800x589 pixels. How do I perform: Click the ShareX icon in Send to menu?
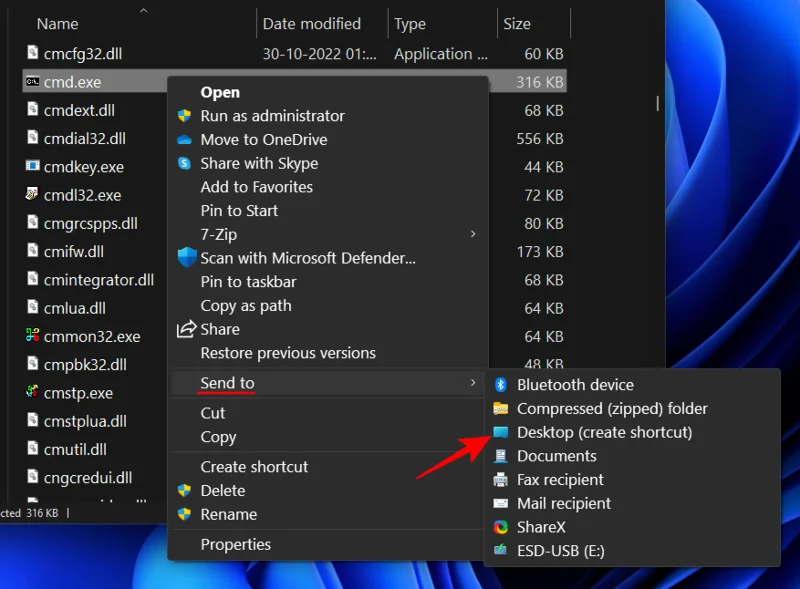500,527
